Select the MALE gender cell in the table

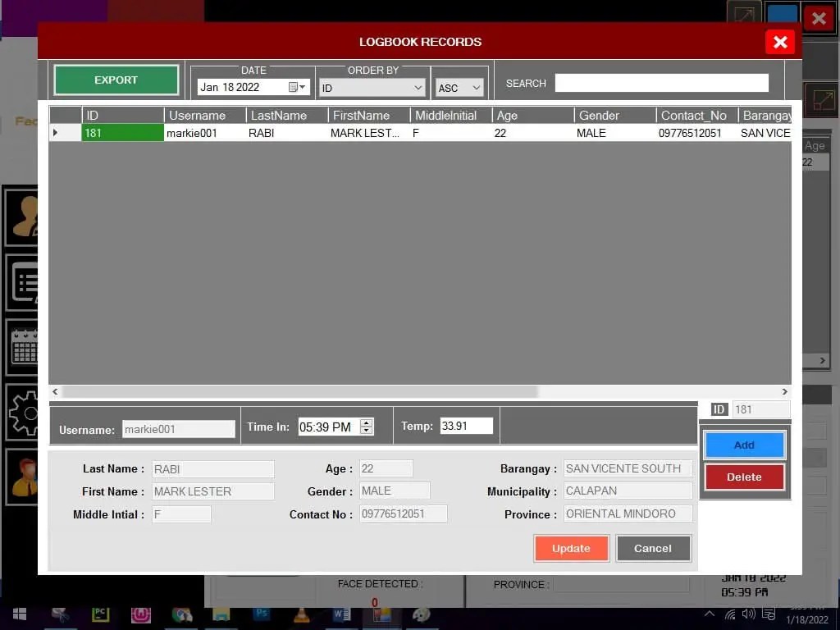pyautogui.click(x=615, y=132)
